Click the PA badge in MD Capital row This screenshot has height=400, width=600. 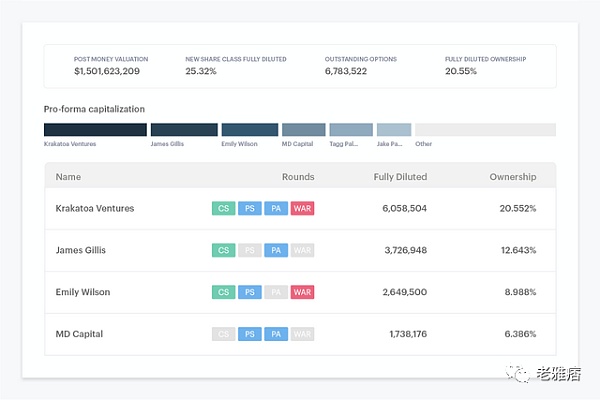(276, 334)
